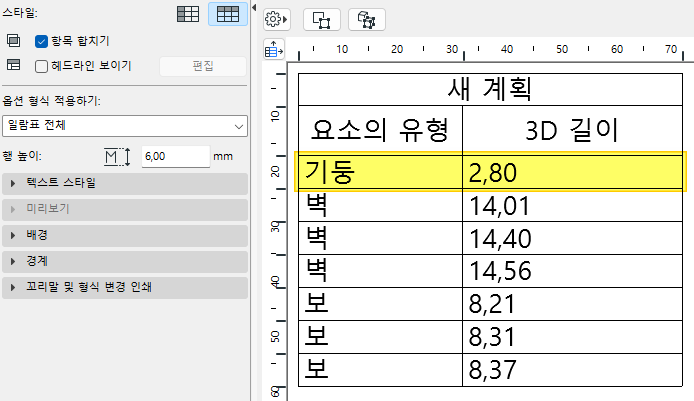Image resolution: width=694 pixels, height=401 pixels.
Task: Expand the 배경 section
Action: click(125, 235)
